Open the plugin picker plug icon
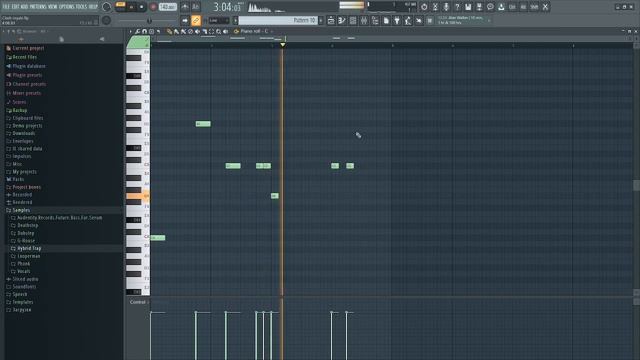 pyautogui.click(x=397, y=20)
